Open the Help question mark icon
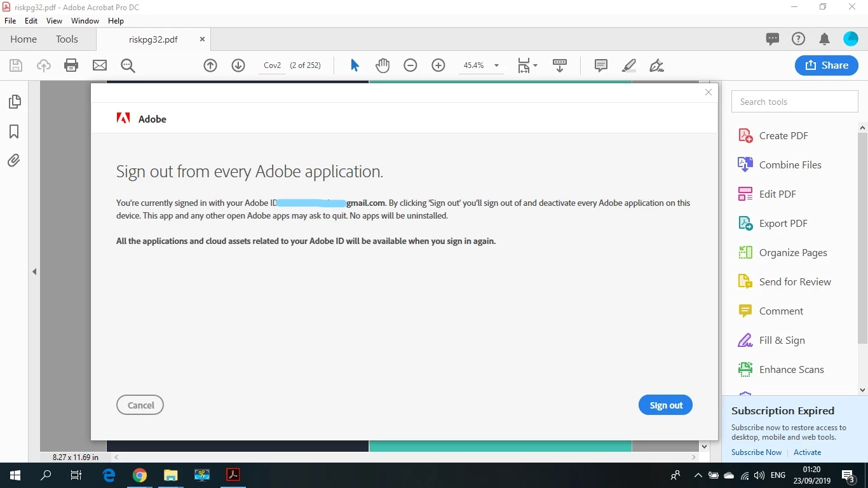 pyautogui.click(x=798, y=39)
